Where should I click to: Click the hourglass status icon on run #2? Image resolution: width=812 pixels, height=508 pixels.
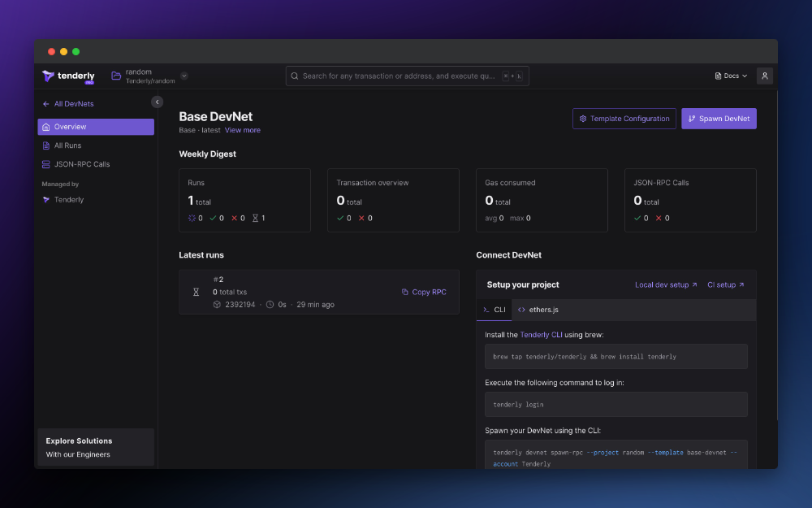pos(196,292)
